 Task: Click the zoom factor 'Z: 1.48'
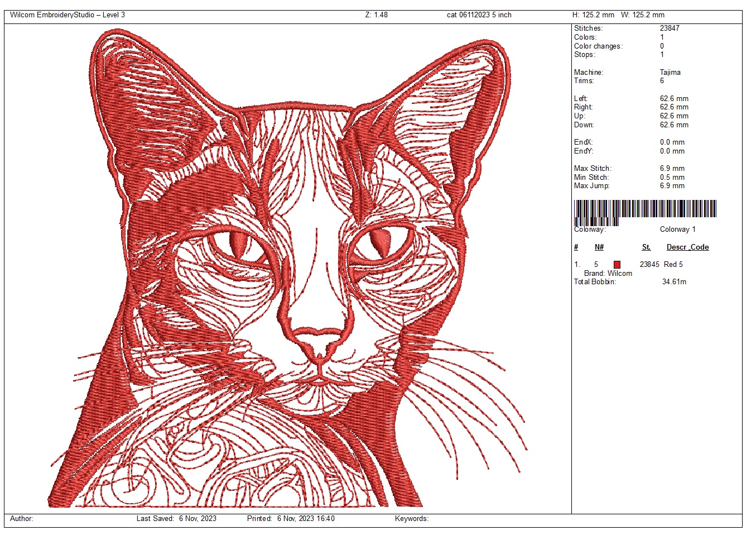pos(376,15)
